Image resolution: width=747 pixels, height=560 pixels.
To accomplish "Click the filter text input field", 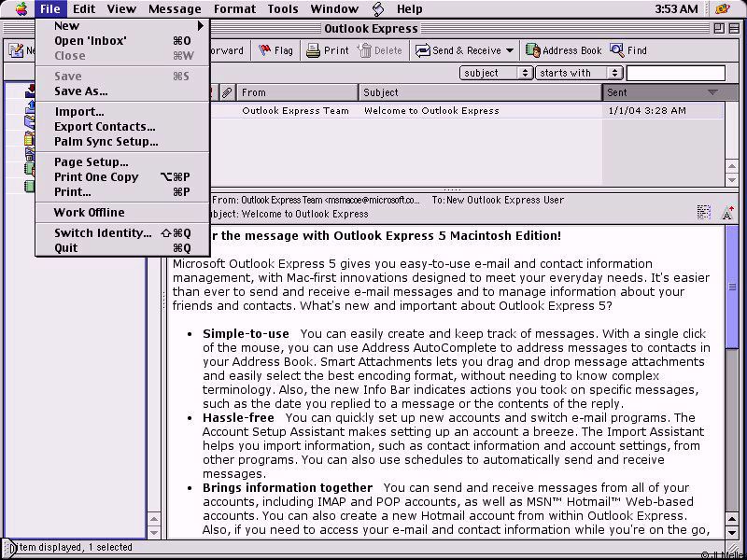I will (675, 73).
